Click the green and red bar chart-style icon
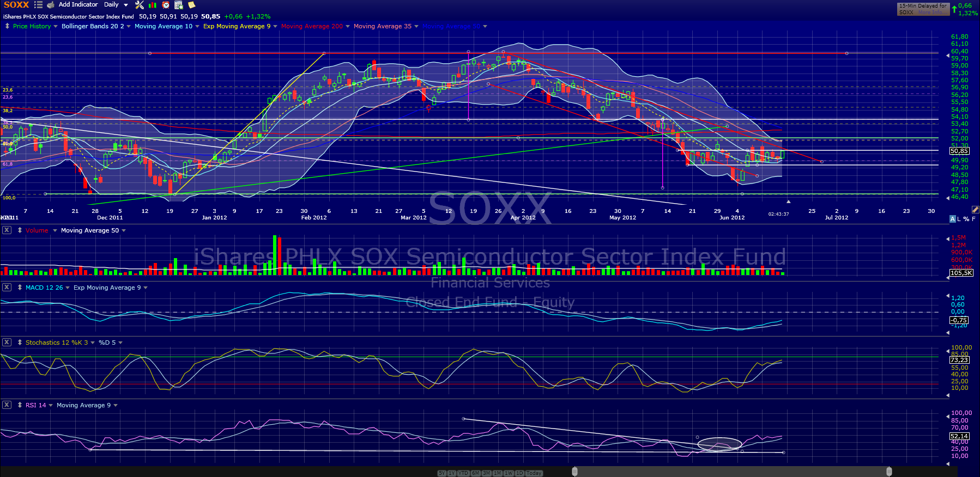The height and width of the screenshot is (477, 980). click(153, 5)
